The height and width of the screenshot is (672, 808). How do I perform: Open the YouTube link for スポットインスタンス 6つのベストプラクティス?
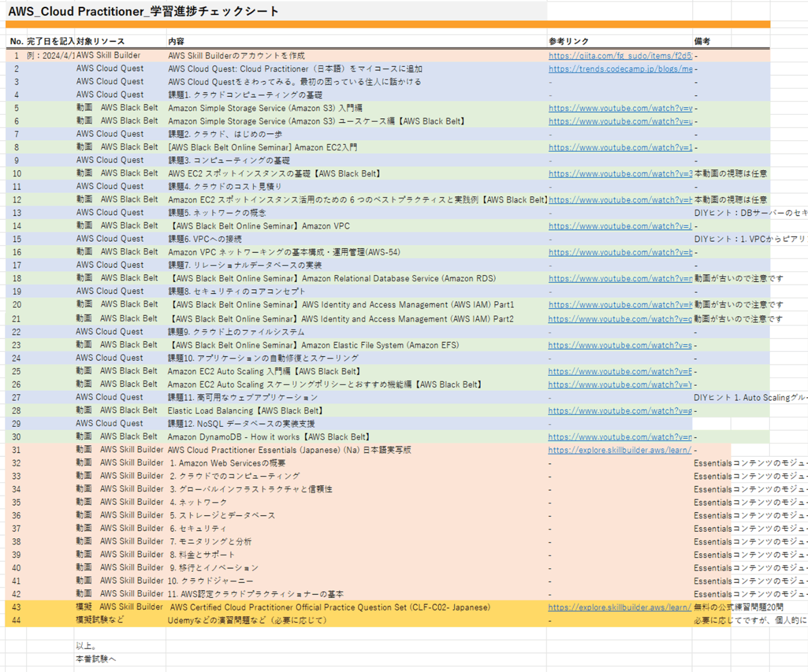(x=620, y=200)
